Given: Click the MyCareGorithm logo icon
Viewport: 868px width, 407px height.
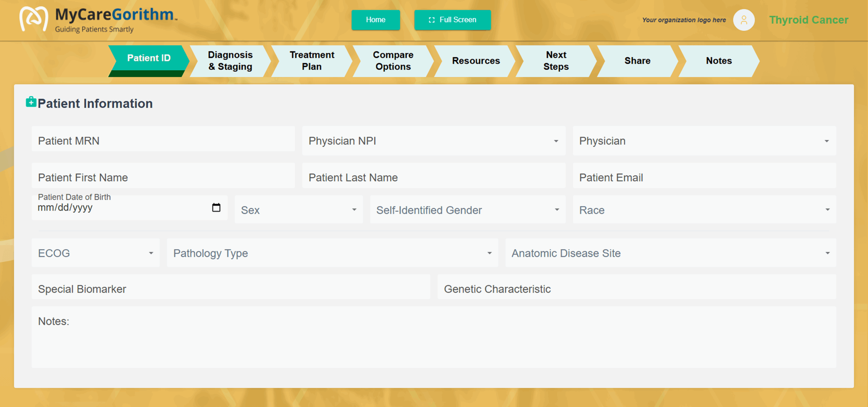Looking at the screenshot, I should pos(33,19).
